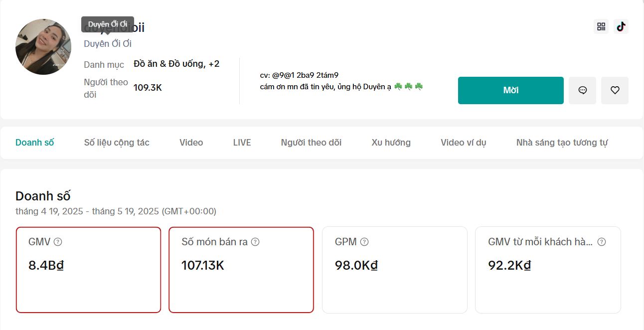Screen dimensions: 644x330
Task: Click the chat message icon button
Action: [582, 90]
